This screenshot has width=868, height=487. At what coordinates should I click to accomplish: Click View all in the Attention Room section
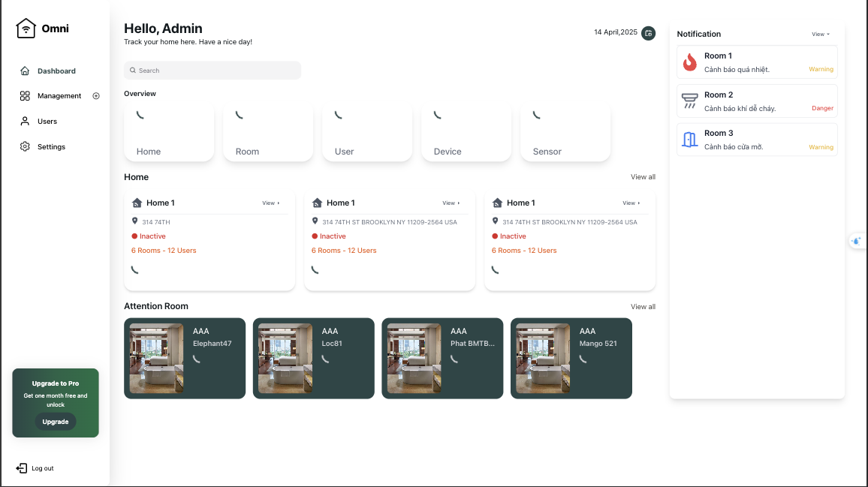pyautogui.click(x=643, y=307)
